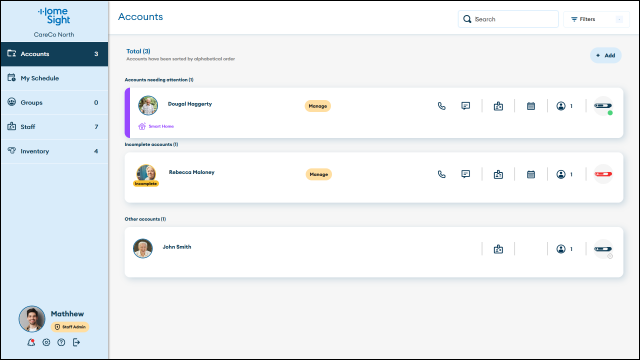Click Dougal Haggerty's name
Viewport: 640px width, 360px height.
190,104
